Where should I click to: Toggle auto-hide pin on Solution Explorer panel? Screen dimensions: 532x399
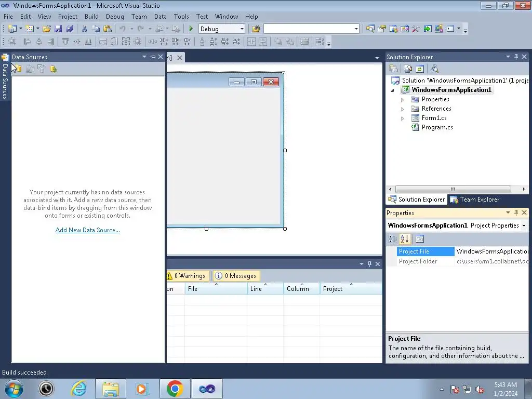516,57
